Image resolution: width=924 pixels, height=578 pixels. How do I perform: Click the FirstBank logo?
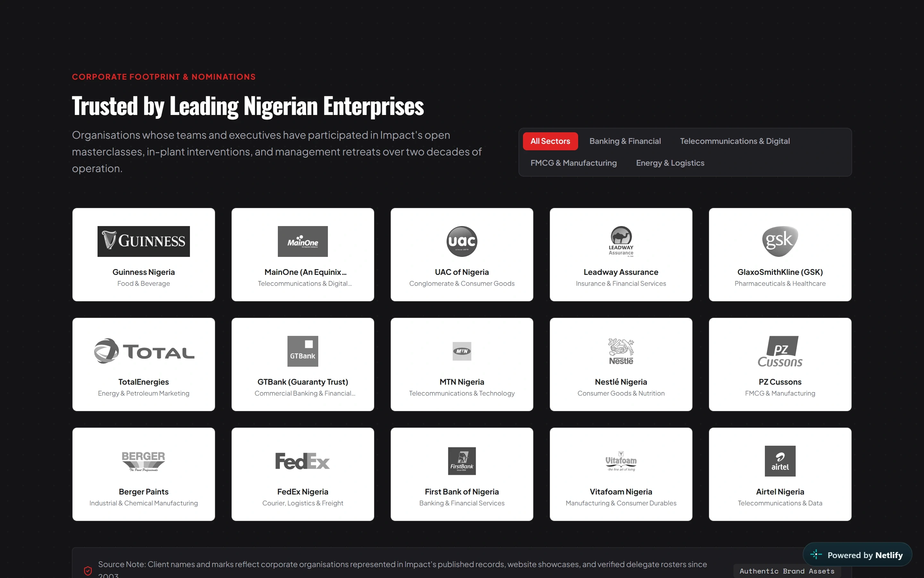(462, 461)
